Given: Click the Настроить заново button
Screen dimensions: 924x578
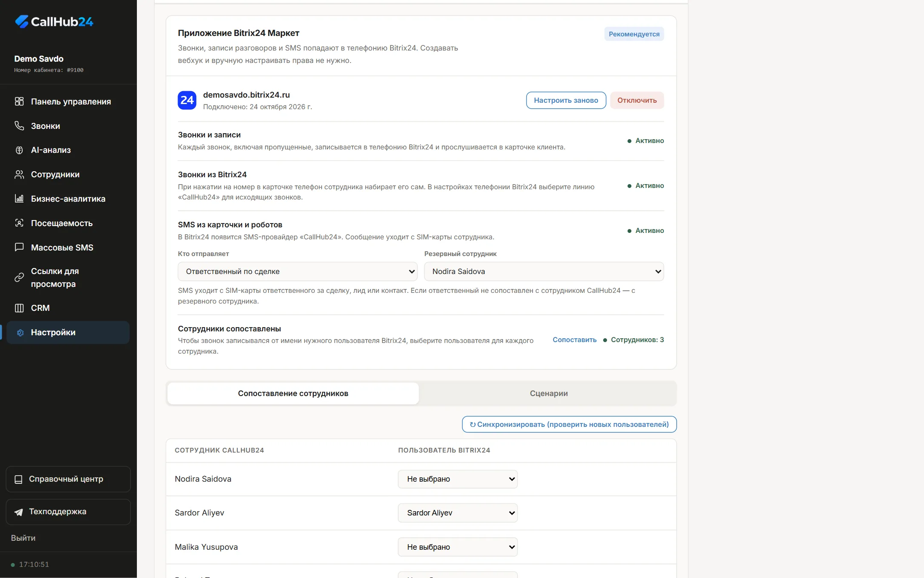Looking at the screenshot, I should click(566, 100).
